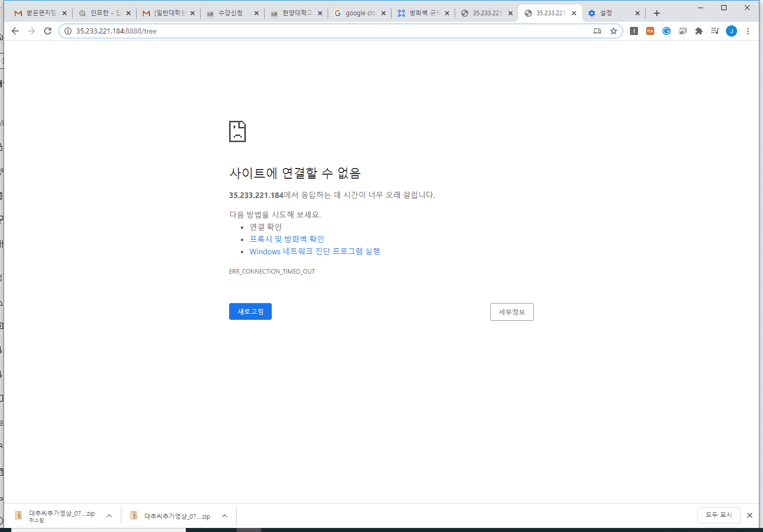Click the ERR_CONNECTION_TIMED_OUT error code
This screenshot has width=763, height=532.
click(x=272, y=272)
